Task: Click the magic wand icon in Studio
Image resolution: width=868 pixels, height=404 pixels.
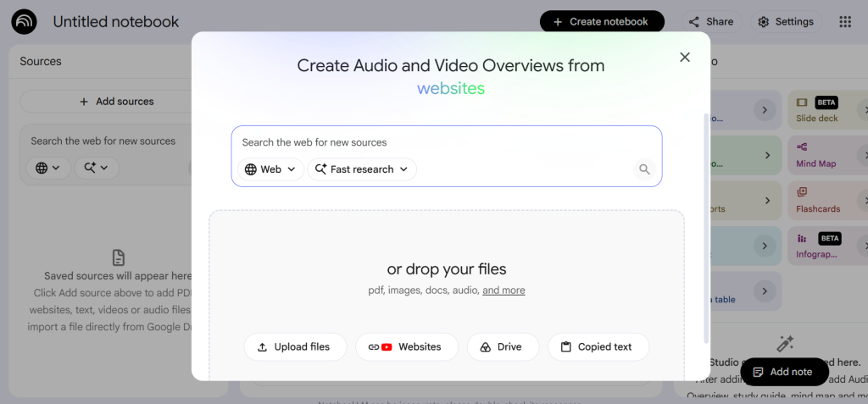Action: pos(785,344)
